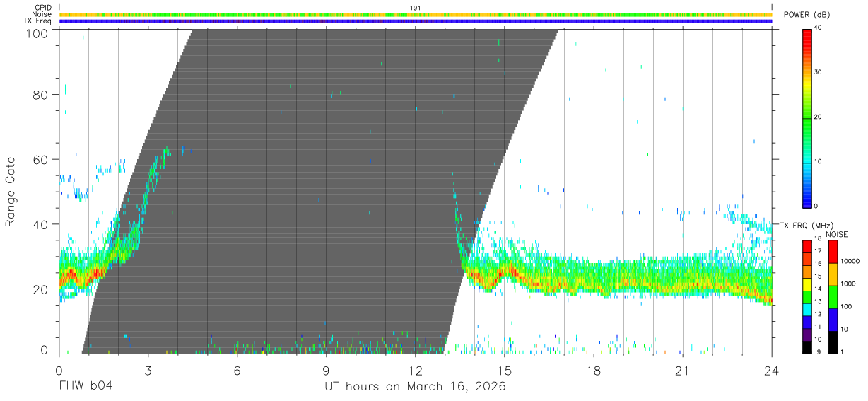Click the x-axis tick label '15'
Image resolution: width=868 pixels, height=401 pixels.
tap(504, 370)
